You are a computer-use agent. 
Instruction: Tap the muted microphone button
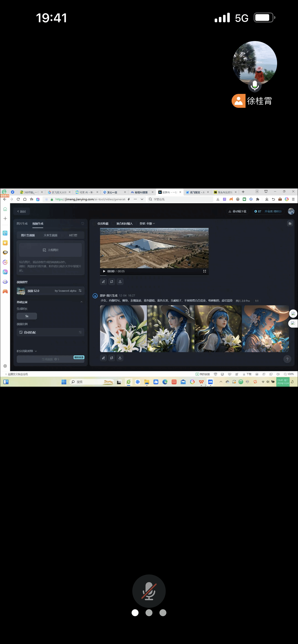(149, 591)
